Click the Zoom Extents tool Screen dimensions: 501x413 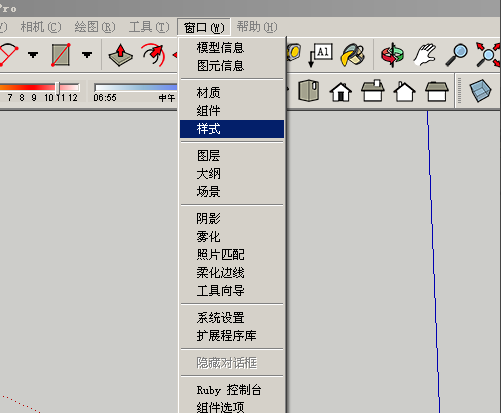click(488, 55)
